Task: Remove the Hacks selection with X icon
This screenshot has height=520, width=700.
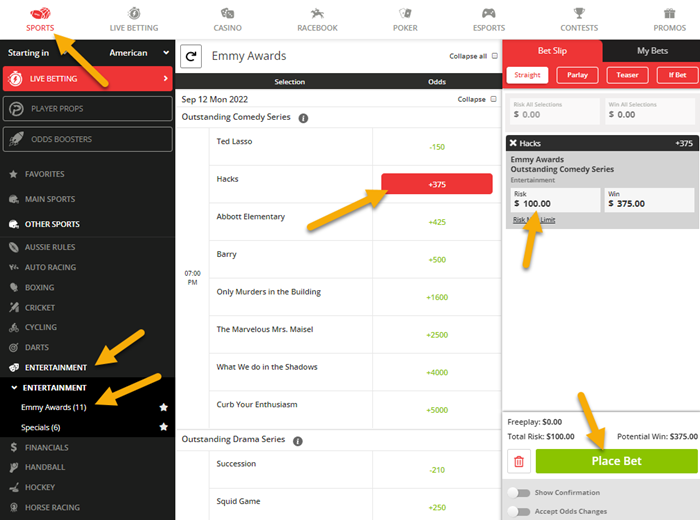Action: click(x=513, y=144)
